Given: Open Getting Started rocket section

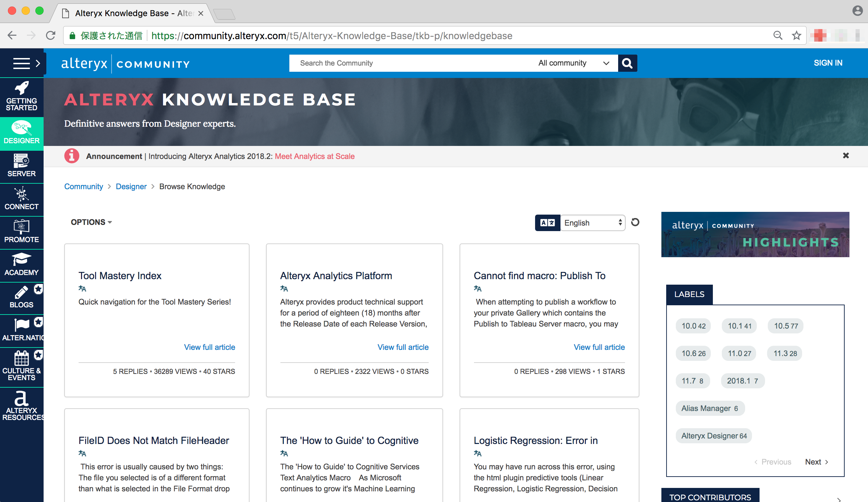Looking at the screenshot, I should click(x=22, y=97).
